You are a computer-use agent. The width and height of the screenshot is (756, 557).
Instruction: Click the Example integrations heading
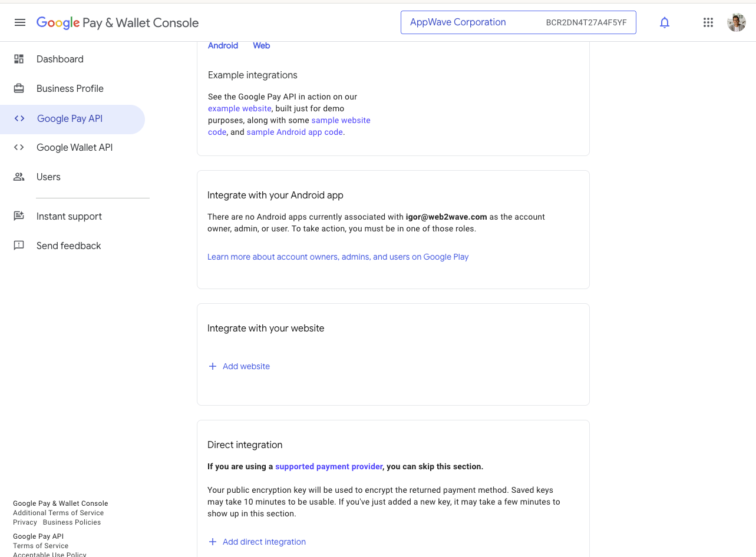pyautogui.click(x=253, y=75)
